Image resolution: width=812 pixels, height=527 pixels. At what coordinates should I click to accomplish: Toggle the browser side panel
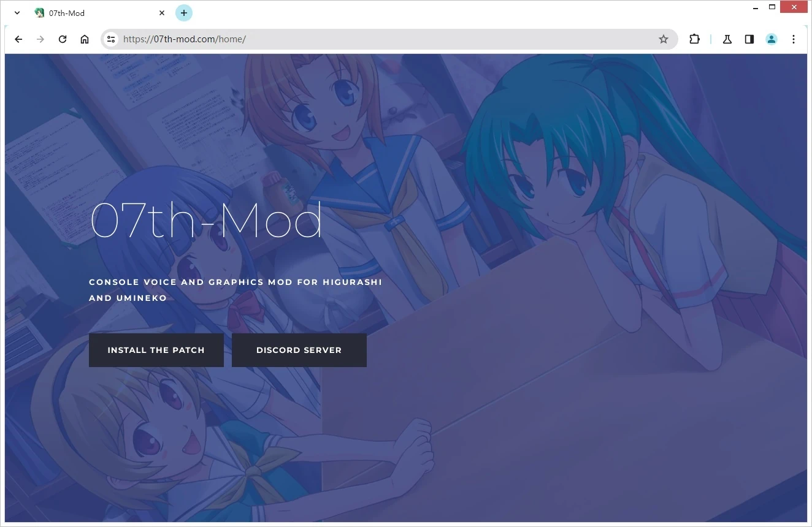tap(749, 39)
